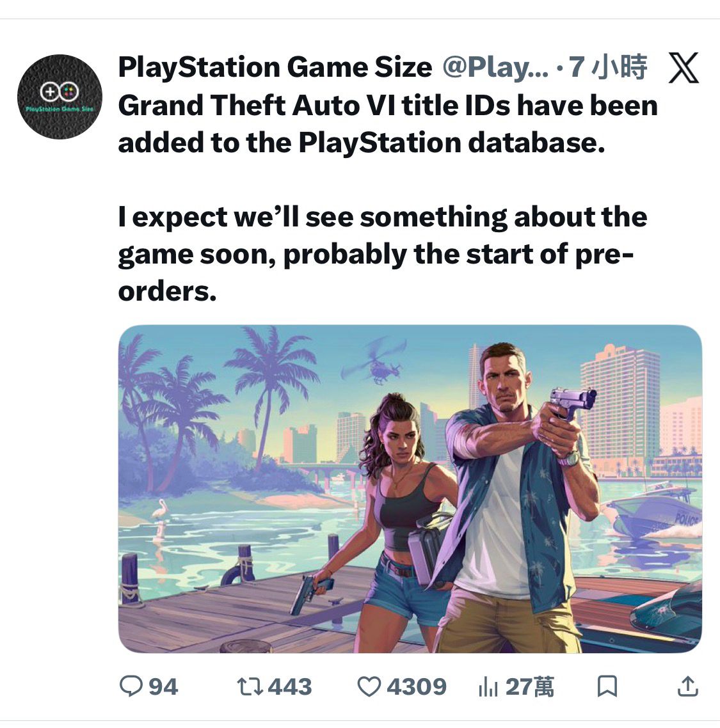The image size is (720, 728).
Task: Click the helicopter in the artwork sky
Action: [x=379, y=363]
